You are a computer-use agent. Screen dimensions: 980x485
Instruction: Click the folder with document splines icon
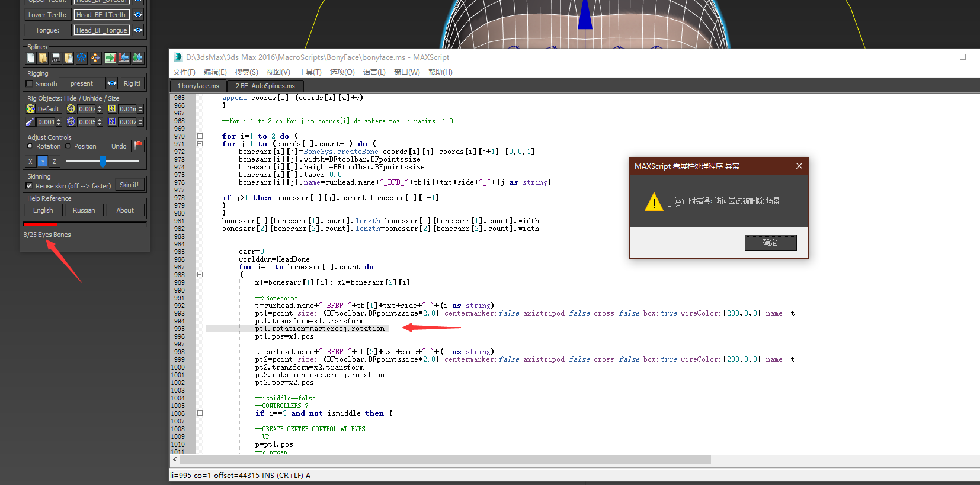[69, 57]
